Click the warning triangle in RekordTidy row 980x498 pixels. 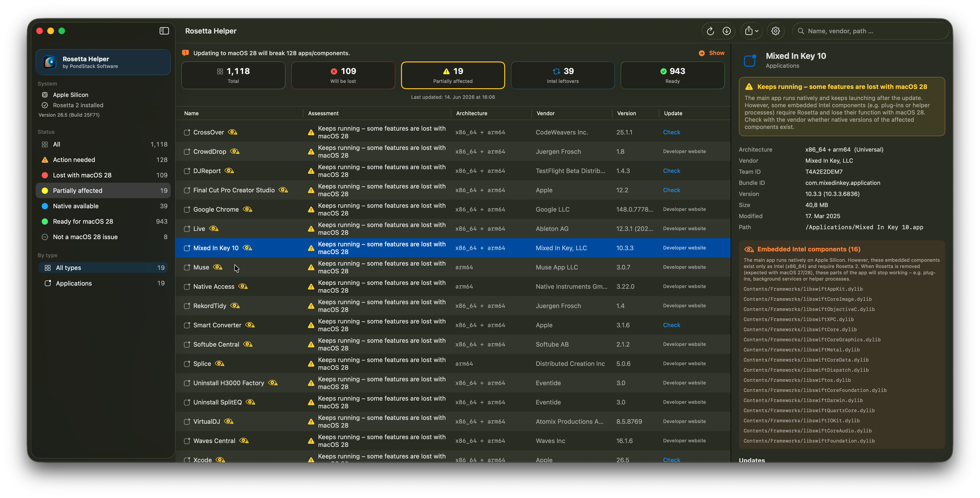pyautogui.click(x=311, y=306)
